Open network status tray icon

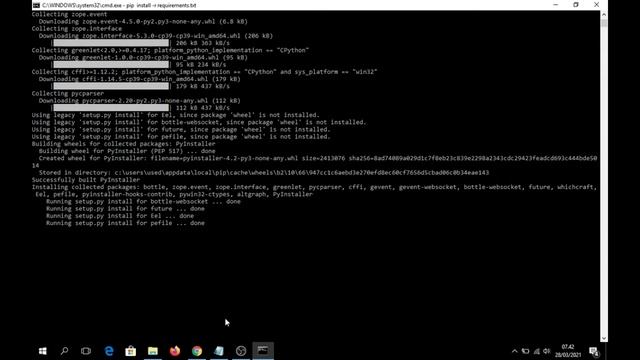[x=536, y=351]
